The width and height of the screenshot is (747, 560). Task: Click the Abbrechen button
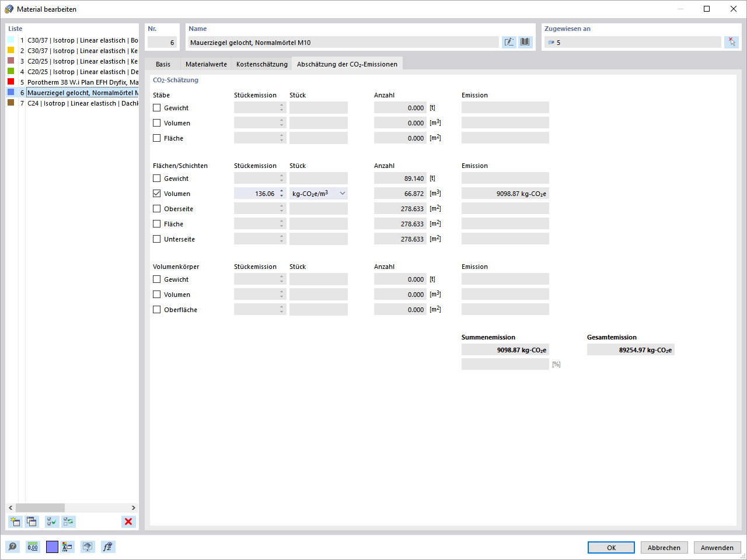(x=664, y=548)
